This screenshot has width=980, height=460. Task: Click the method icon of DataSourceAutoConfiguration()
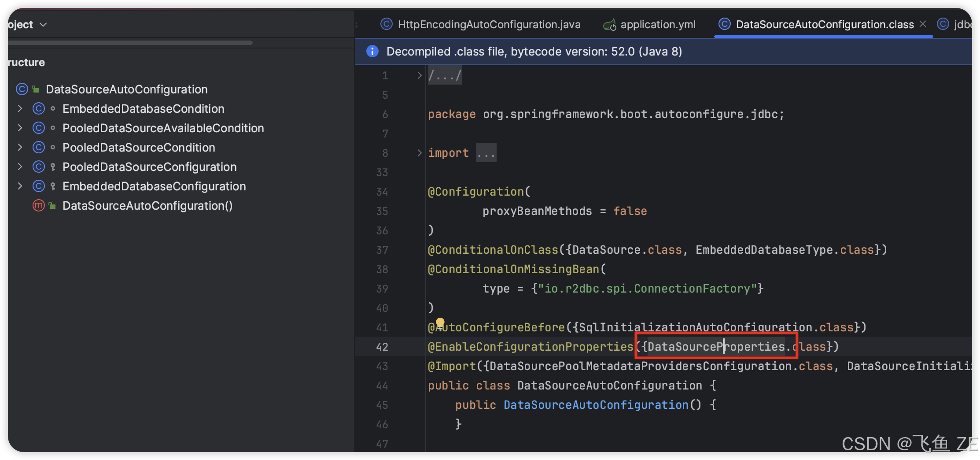(39, 205)
